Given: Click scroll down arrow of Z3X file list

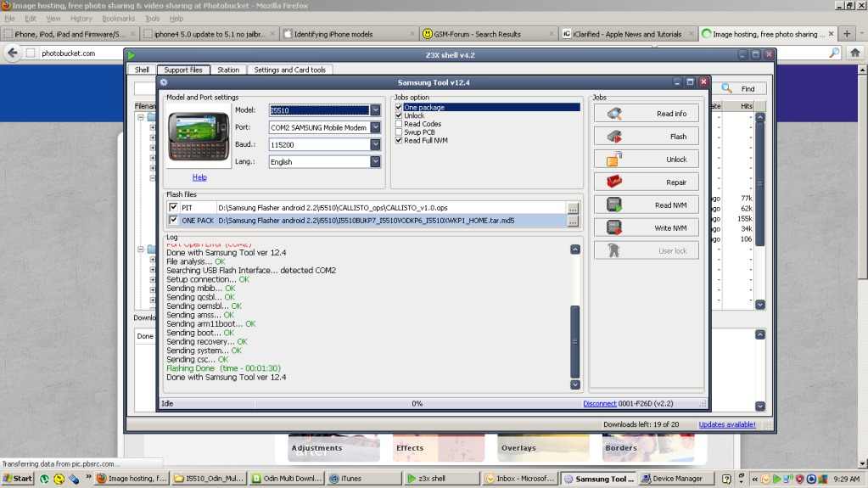Looking at the screenshot, I should 760,305.
